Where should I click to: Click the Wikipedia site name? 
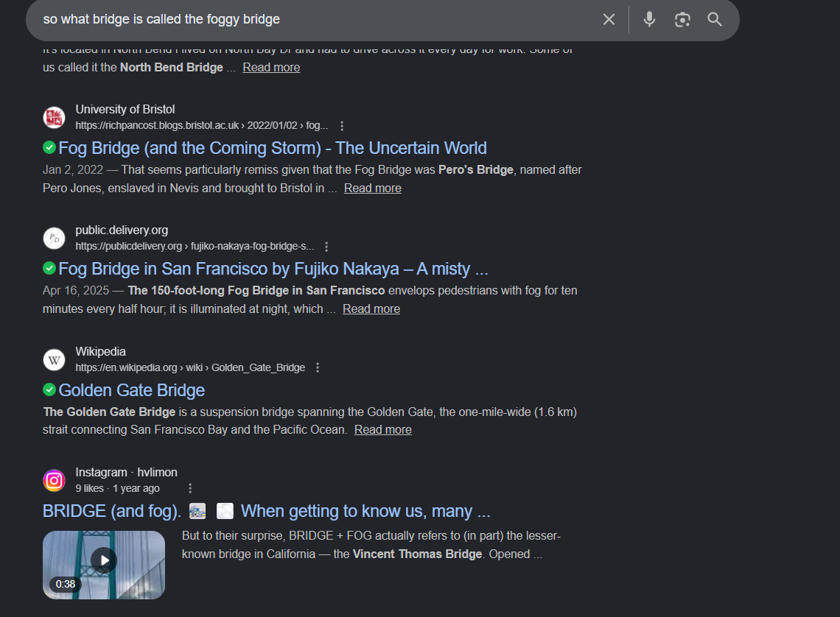pyautogui.click(x=101, y=352)
